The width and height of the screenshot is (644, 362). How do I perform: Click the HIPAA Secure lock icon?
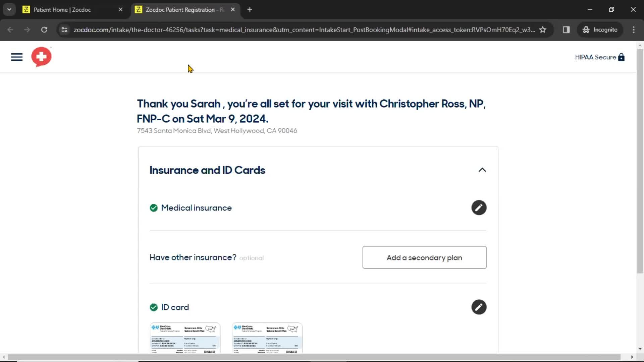click(621, 57)
